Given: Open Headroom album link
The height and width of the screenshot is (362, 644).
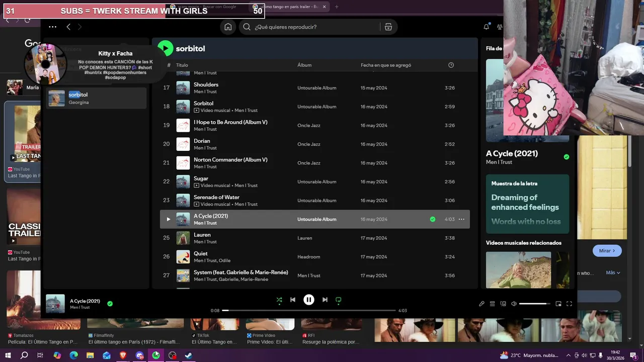Looking at the screenshot, I should 309,257.
